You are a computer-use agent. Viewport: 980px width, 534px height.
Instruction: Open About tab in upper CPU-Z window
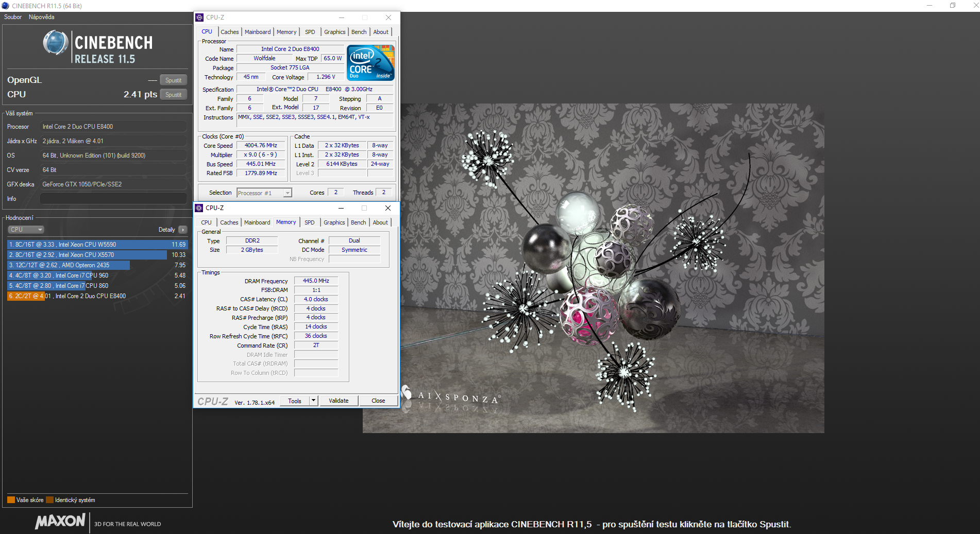pos(381,32)
